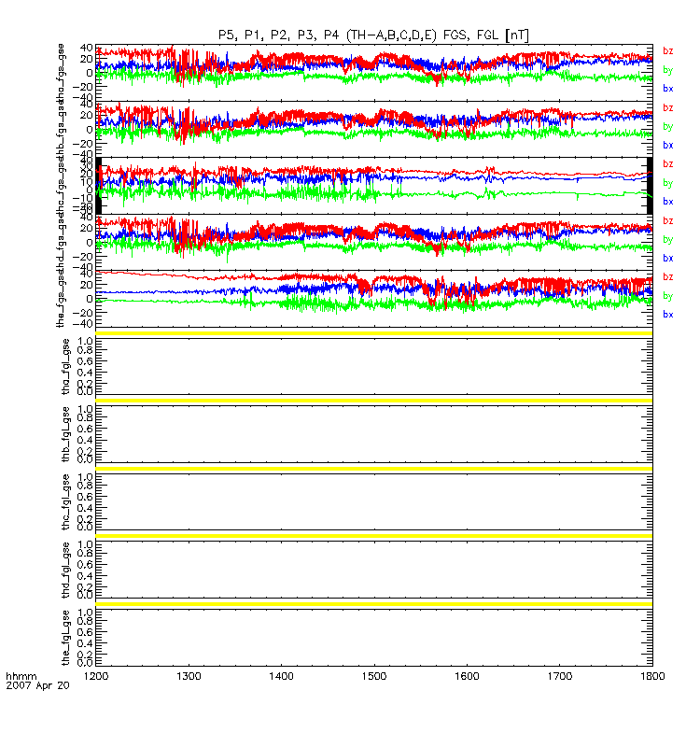
Task: Pick the bx legend of the fourth panel
Action: [668, 259]
